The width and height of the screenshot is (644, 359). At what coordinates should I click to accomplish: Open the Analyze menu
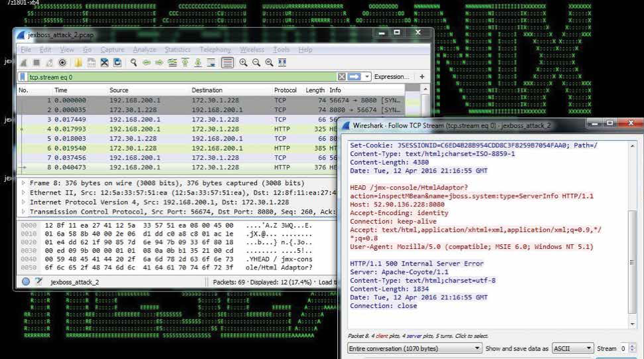pos(144,50)
